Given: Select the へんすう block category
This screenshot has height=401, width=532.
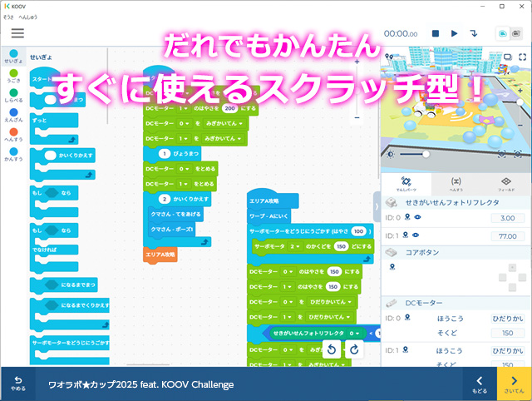Looking at the screenshot, I should point(13,135).
